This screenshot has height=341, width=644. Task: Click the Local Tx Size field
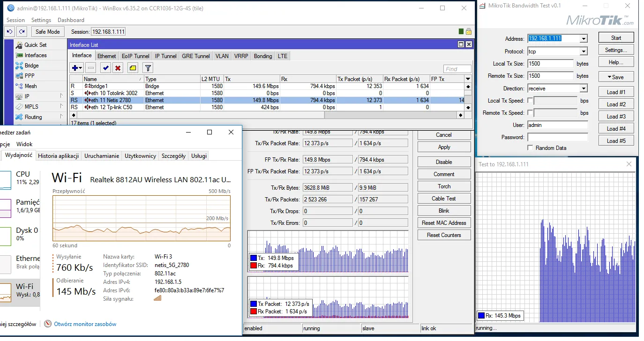pos(550,64)
